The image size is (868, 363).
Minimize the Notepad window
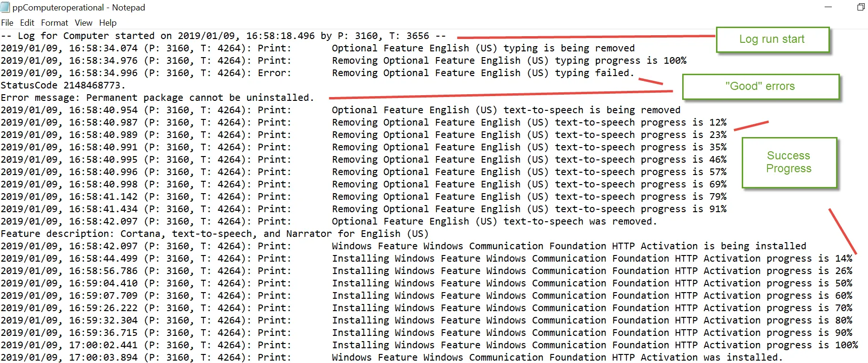(828, 7)
